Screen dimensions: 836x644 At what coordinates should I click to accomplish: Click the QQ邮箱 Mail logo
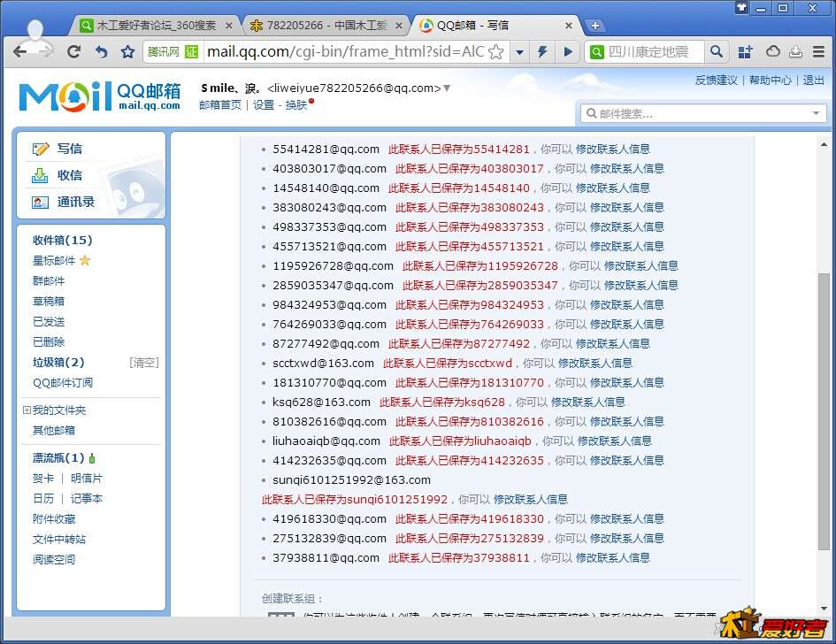click(x=100, y=96)
